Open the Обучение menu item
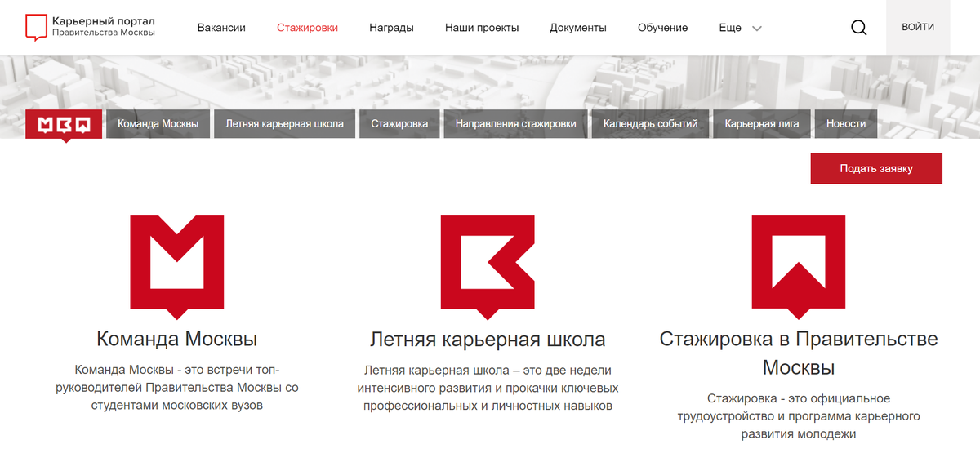Image resolution: width=980 pixels, height=462 pixels. (663, 28)
